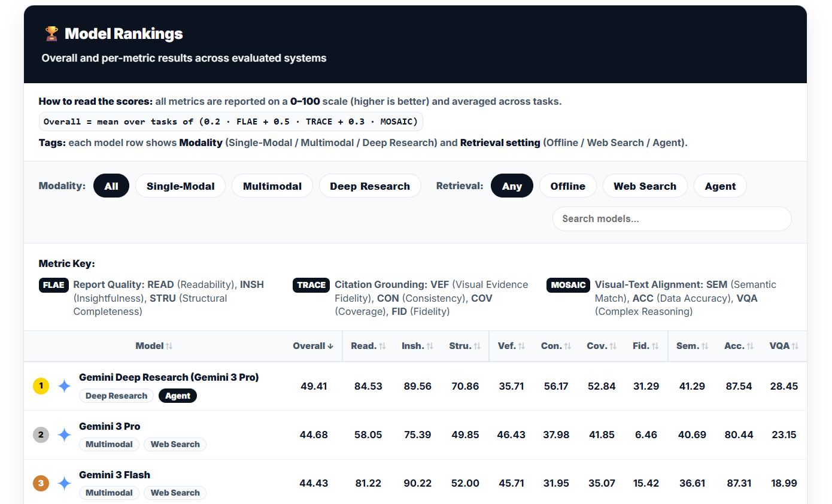Enable the Offline retrieval filter
Viewport: 832px width, 504px height.
point(567,186)
